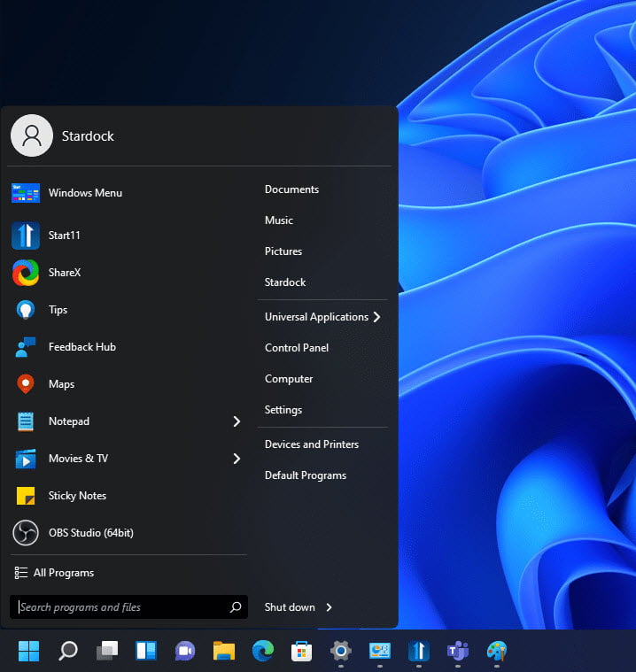This screenshot has height=672, width=636.
Task: Open Start11 icon on the taskbar
Action: click(x=419, y=651)
